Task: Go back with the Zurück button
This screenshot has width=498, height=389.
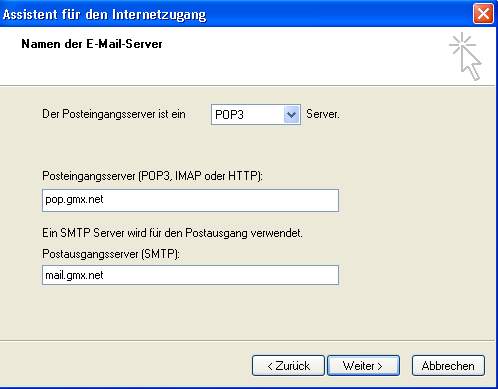Action: (288, 366)
